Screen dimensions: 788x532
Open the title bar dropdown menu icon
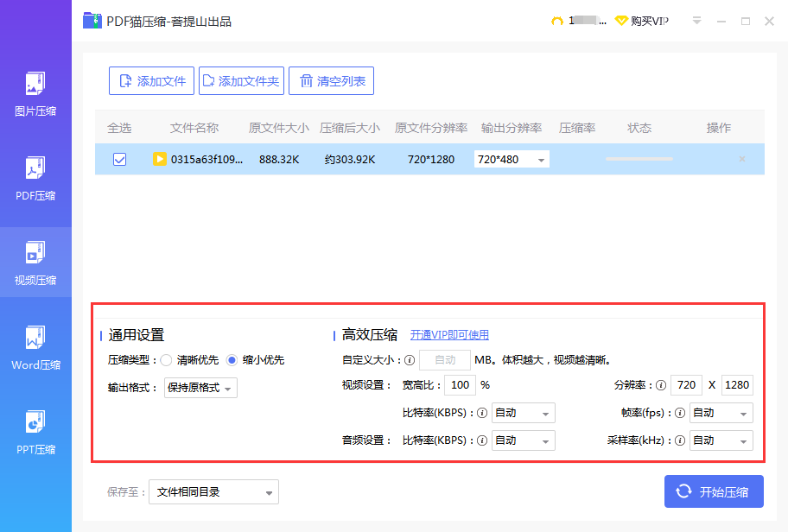click(696, 21)
